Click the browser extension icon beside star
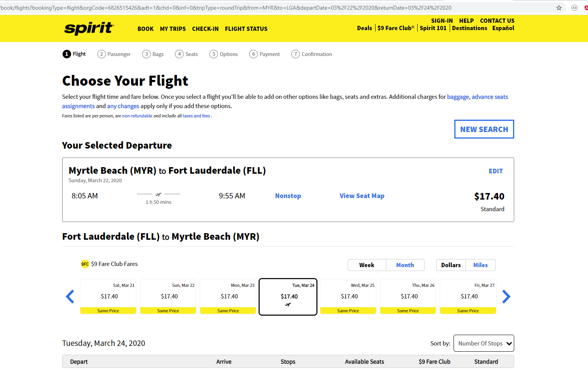Viewport: 588px width, 376px height. 574,8
